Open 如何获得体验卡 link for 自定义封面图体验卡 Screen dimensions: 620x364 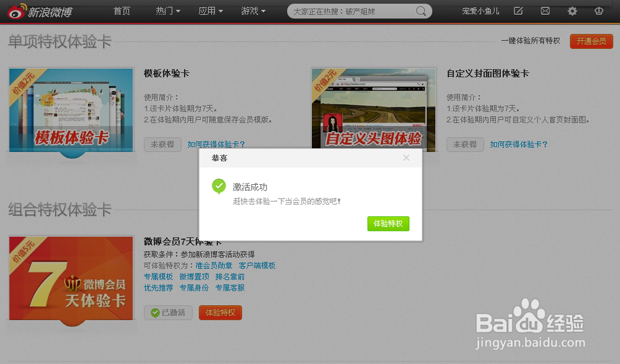[x=519, y=144]
